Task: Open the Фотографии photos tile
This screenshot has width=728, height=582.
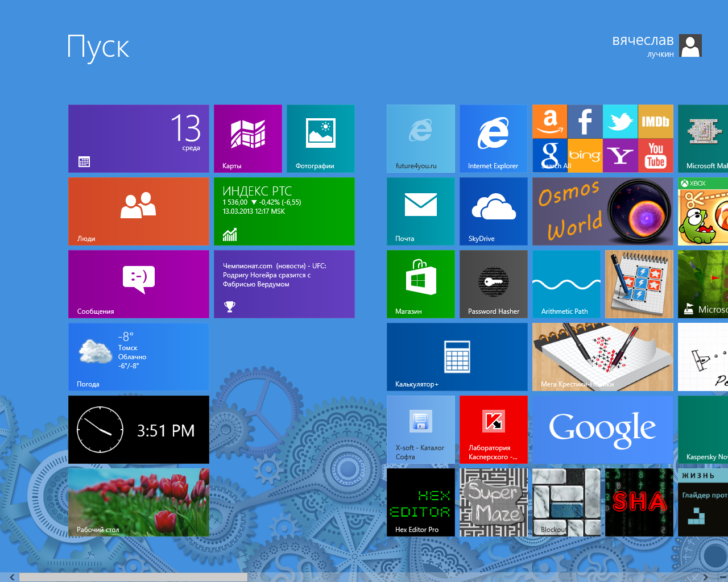Action: (x=321, y=139)
